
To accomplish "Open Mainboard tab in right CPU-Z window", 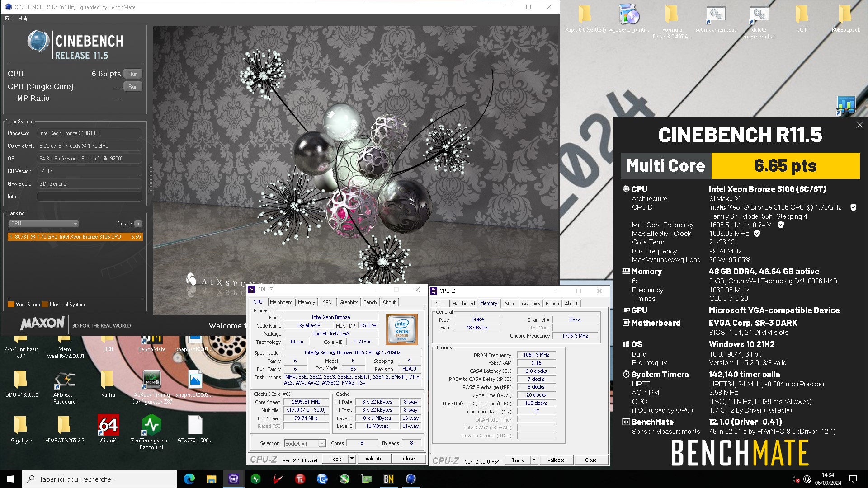I will tap(463, 304).
